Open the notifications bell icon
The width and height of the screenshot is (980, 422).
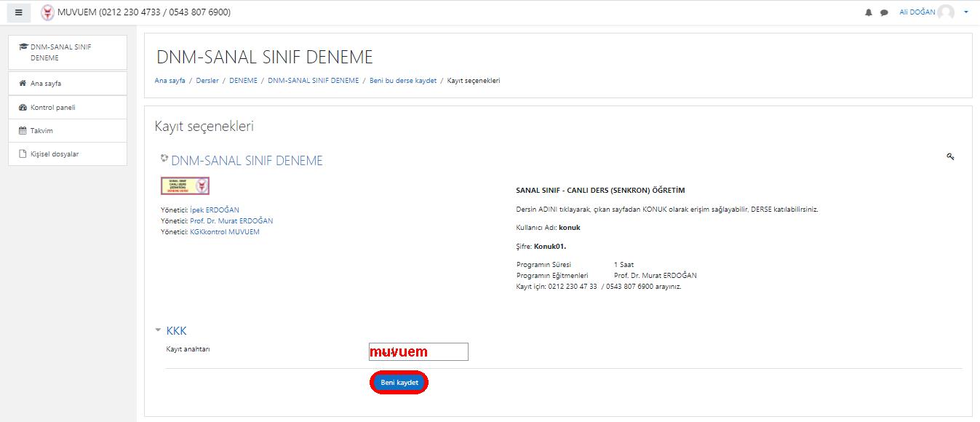[869, 12]
